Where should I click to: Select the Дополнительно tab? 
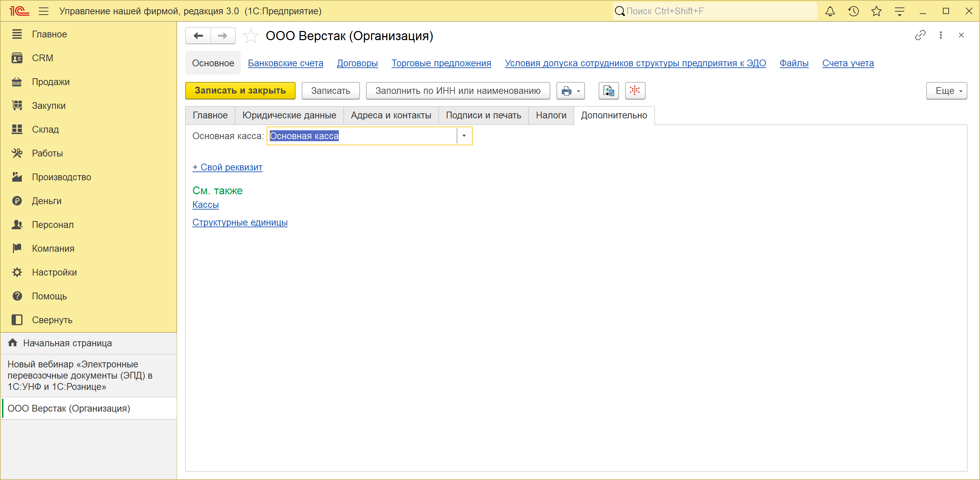pyautogui.click(x=614, y=116)
